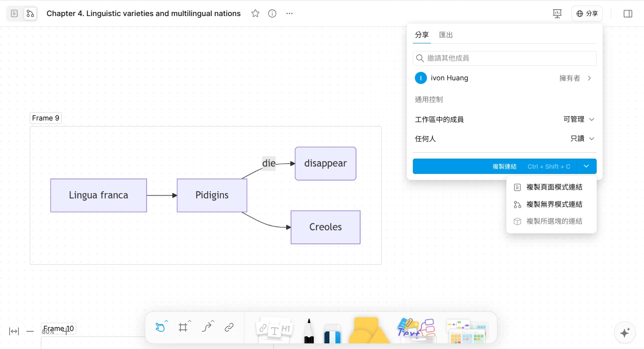Collapse the copy link options arrow

coord(586,166)
